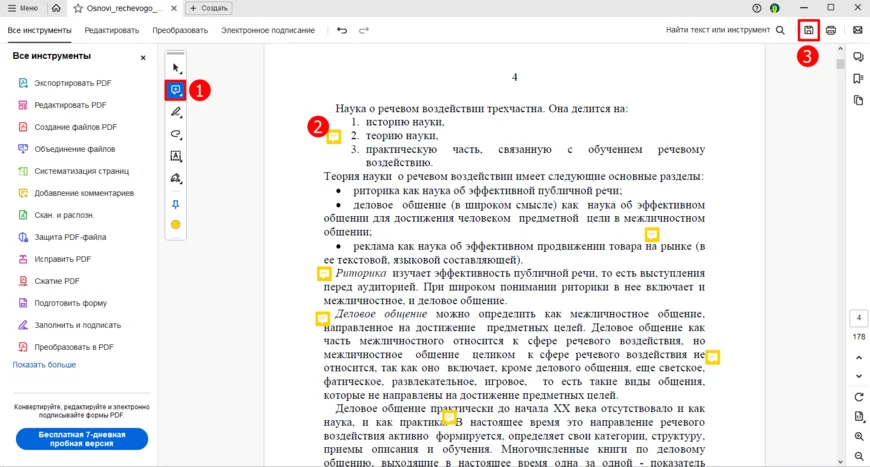Choose the highlighter pen tool
The image size is (870, 467).
coord(176,112)
